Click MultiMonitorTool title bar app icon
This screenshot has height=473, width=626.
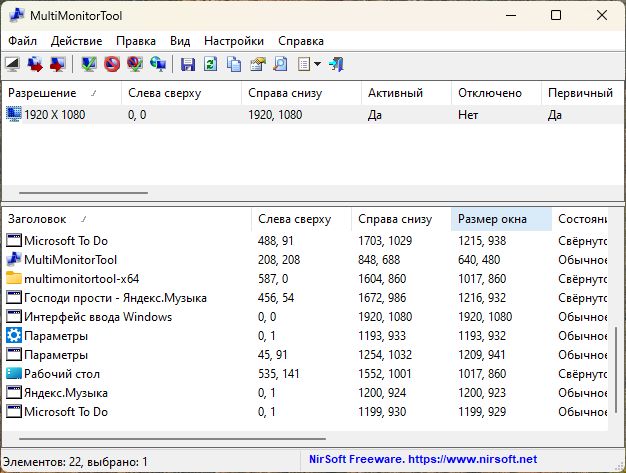click(16, 15)
